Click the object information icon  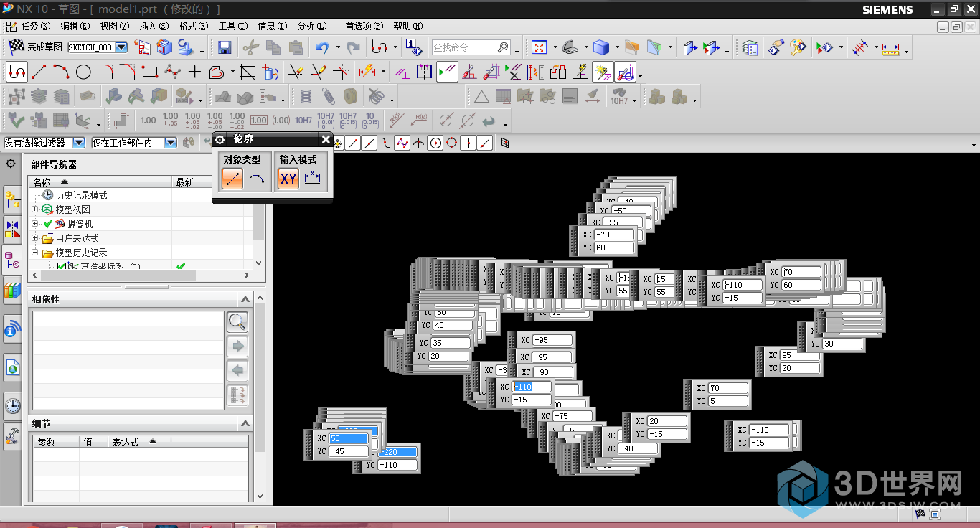[x=414, y=47]
